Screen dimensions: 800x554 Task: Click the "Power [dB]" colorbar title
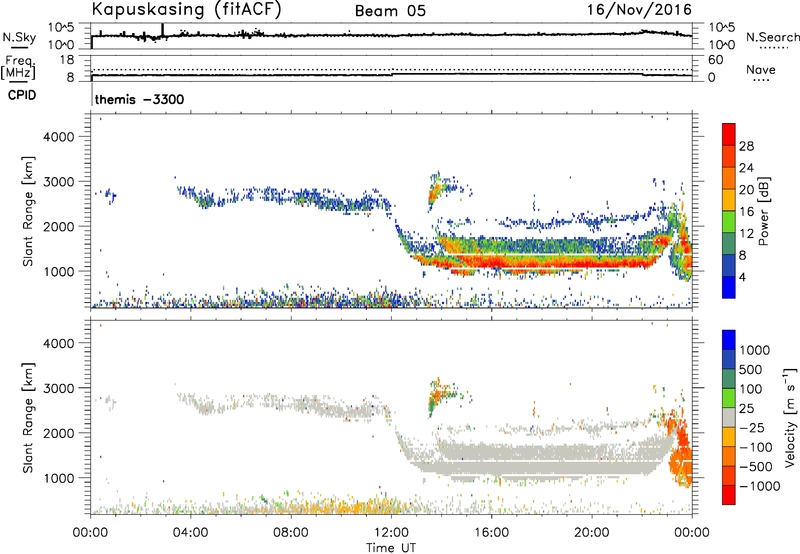[x=763, y=211]
